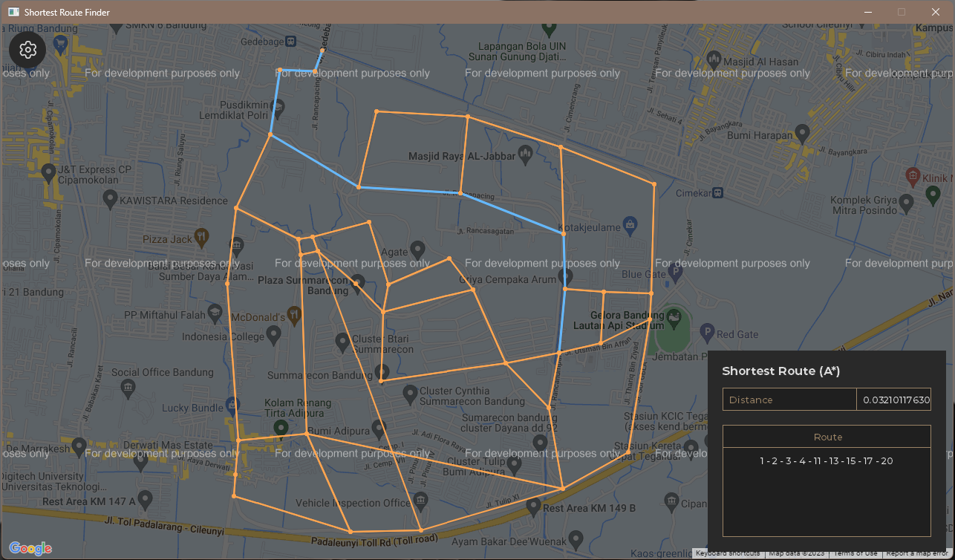Click the Distance value field
The height and width of the screenshot is (560, 955).
893,400
